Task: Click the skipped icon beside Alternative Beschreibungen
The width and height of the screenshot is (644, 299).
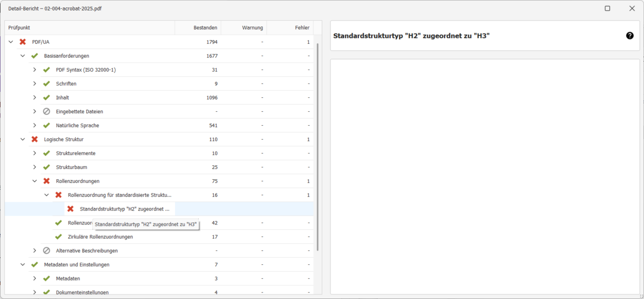Action: pyautogui.click(x=46, y=251)
